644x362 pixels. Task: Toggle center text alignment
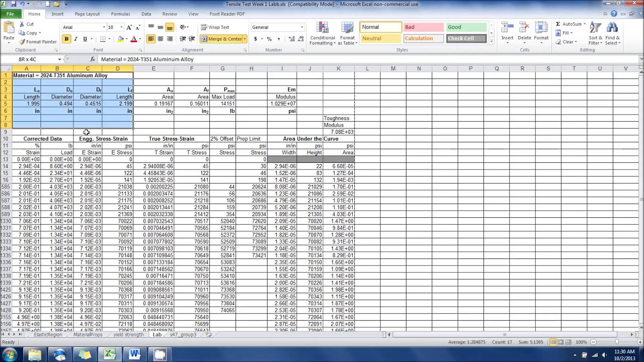pos(160,39)
